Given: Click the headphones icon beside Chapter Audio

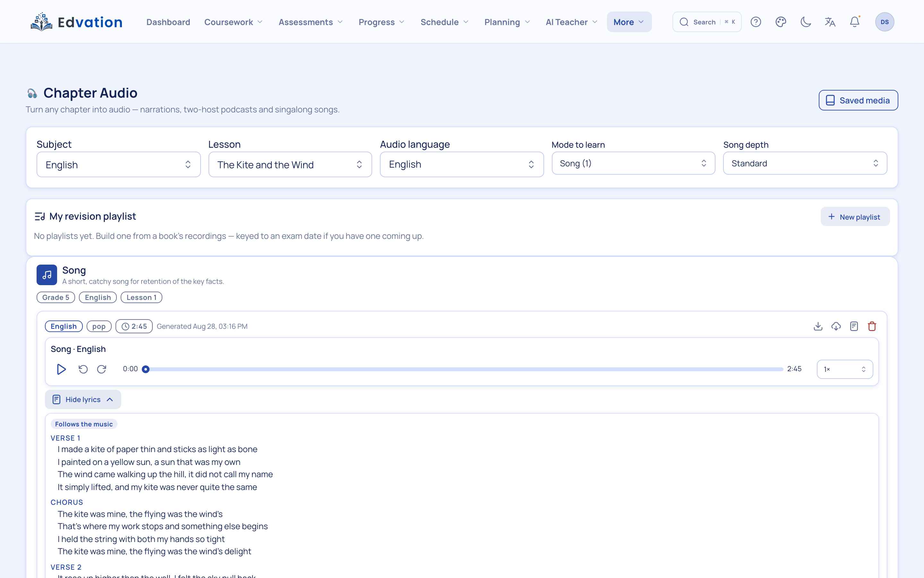Looking at the screenshot, I should (32, 93).
